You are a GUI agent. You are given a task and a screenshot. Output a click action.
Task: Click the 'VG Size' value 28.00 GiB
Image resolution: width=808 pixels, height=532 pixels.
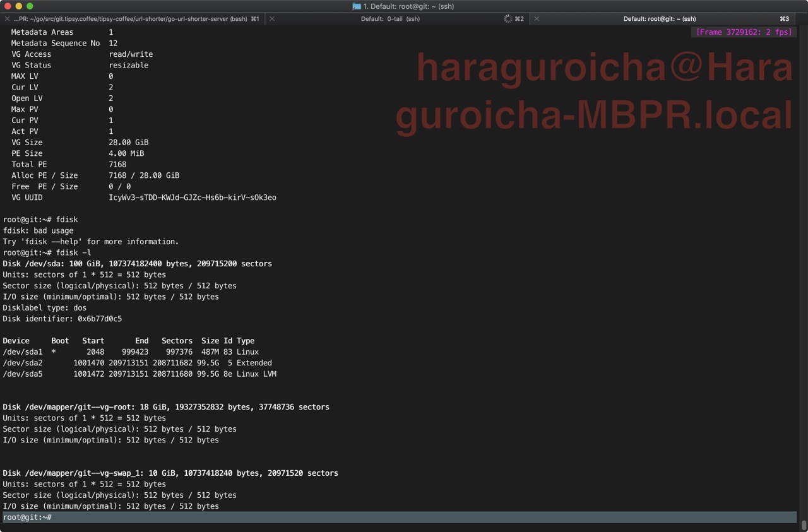tap(129, 143)
